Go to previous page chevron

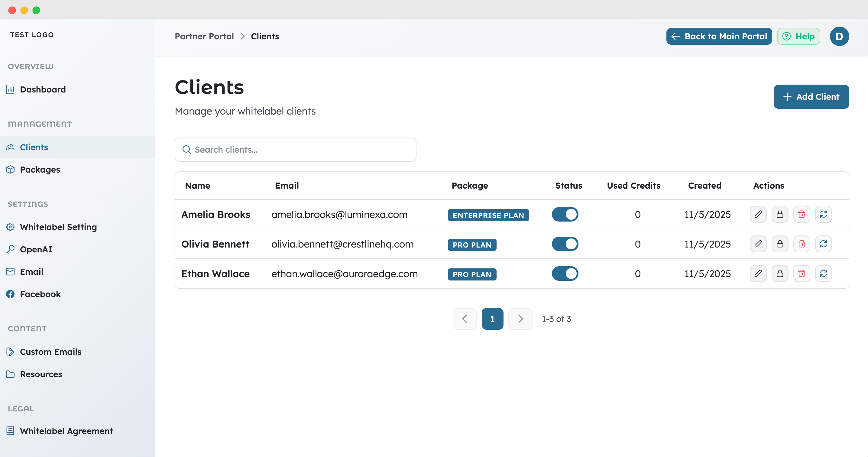click(464, 319)
